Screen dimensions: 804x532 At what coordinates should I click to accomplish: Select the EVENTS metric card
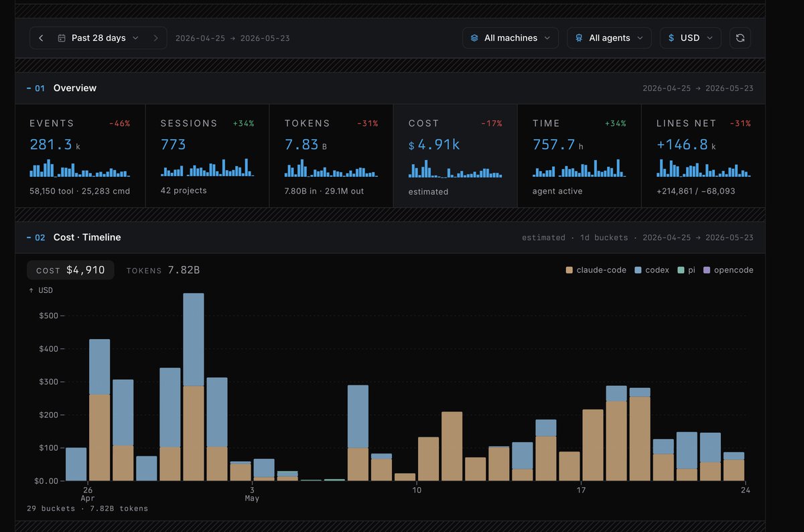coord(80,155)
